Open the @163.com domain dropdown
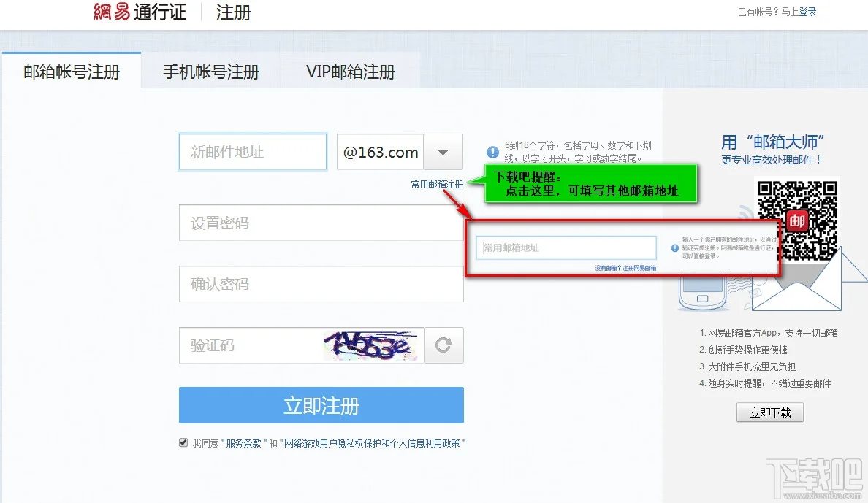Viewport: 868px width, 503px height. coord(443,152)
